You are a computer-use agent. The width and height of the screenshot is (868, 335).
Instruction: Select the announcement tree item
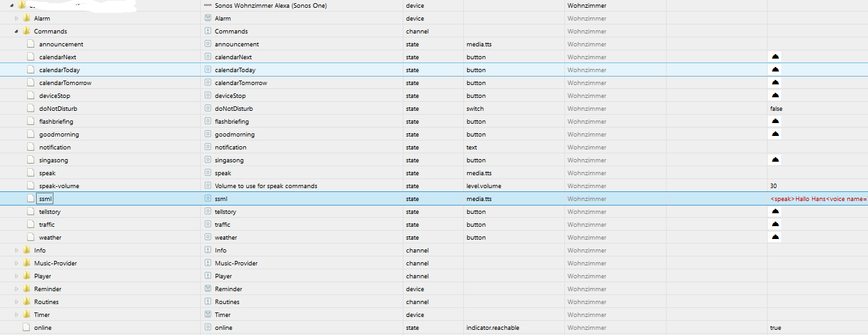[x=61, y=44]
